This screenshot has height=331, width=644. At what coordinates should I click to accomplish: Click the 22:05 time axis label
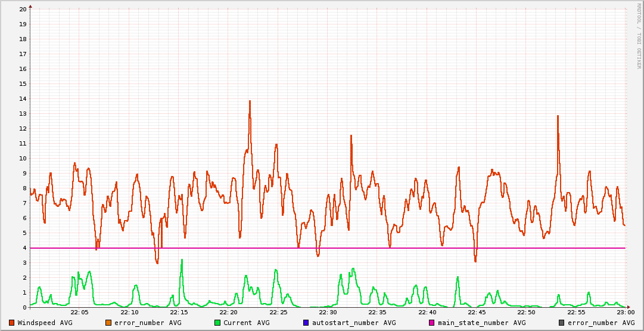(79, 313)
